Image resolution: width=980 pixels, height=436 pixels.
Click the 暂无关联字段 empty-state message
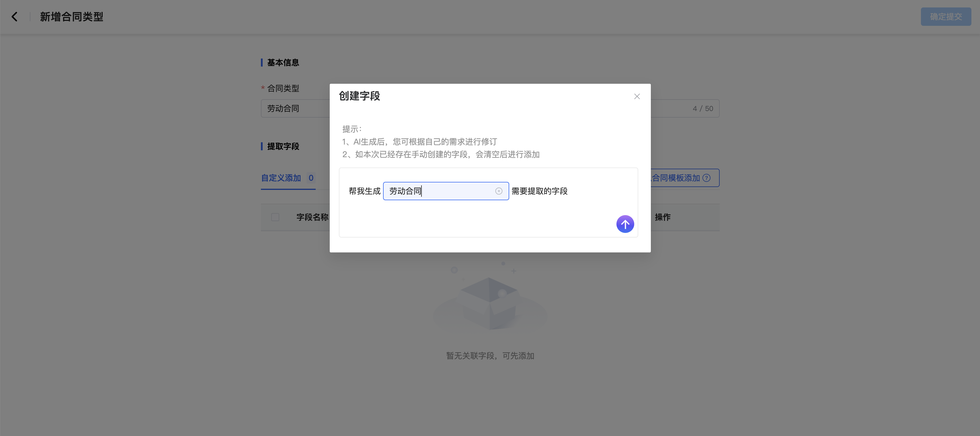point(490,356)
